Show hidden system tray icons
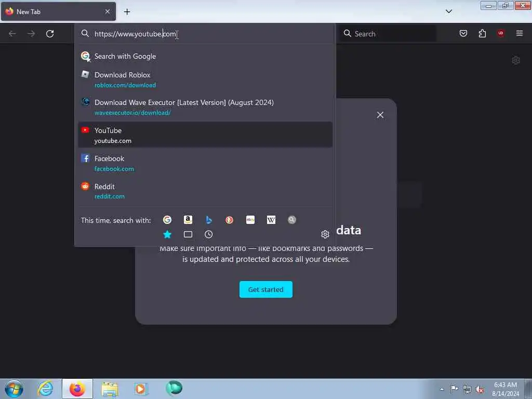 click(442, 389)
